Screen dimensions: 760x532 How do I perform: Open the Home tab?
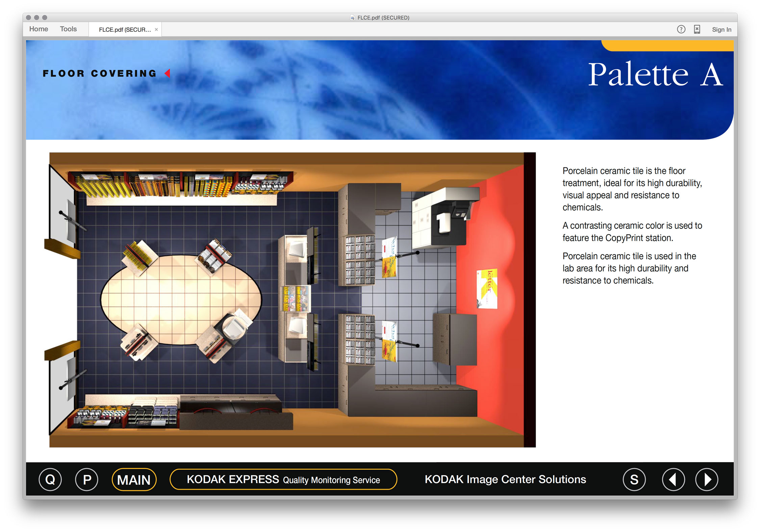coord(39,29)
